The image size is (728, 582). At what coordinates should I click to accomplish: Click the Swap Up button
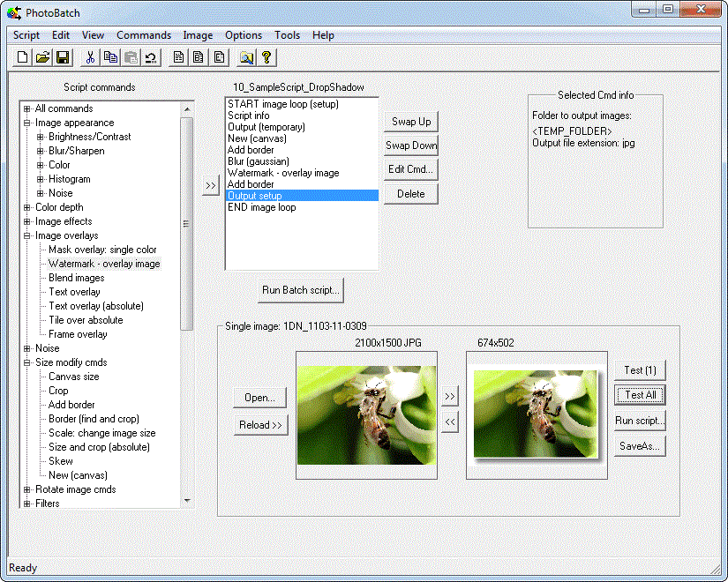tap(411, 122)
